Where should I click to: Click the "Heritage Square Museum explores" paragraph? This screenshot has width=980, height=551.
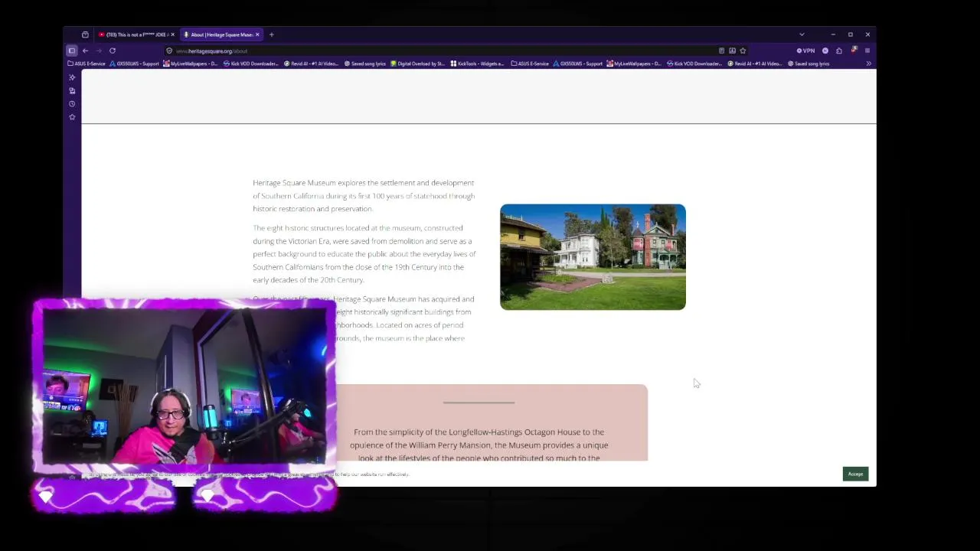click(x=364, y=196)
